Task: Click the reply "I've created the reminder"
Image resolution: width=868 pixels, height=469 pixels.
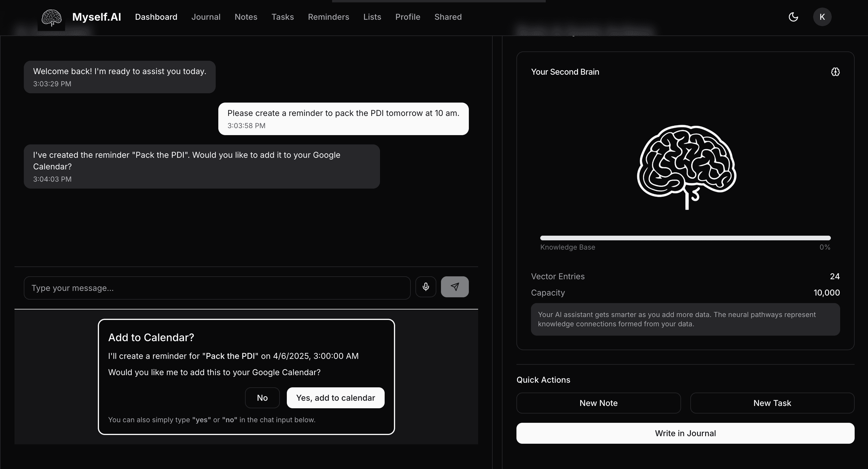Action: point(202,167)
